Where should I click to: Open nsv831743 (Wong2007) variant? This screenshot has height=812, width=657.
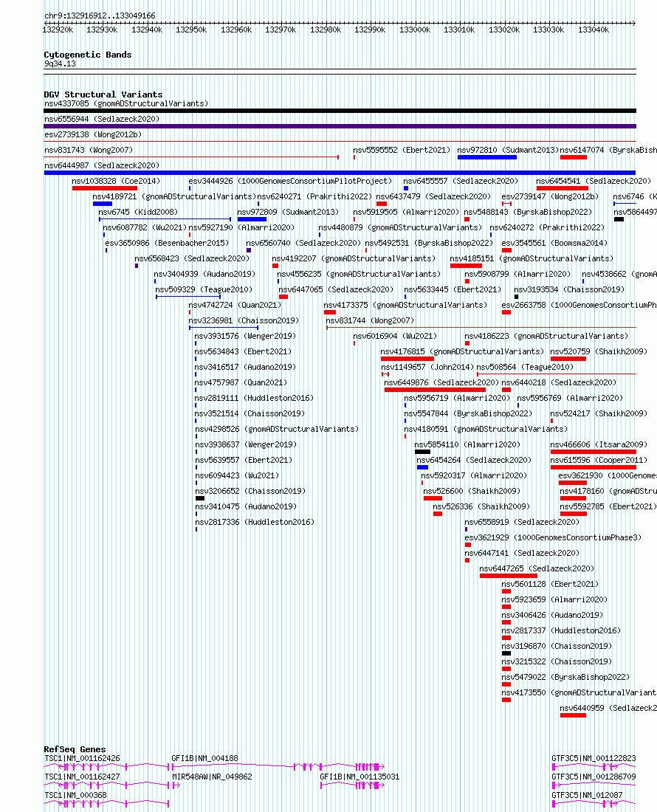click(89, 150)
